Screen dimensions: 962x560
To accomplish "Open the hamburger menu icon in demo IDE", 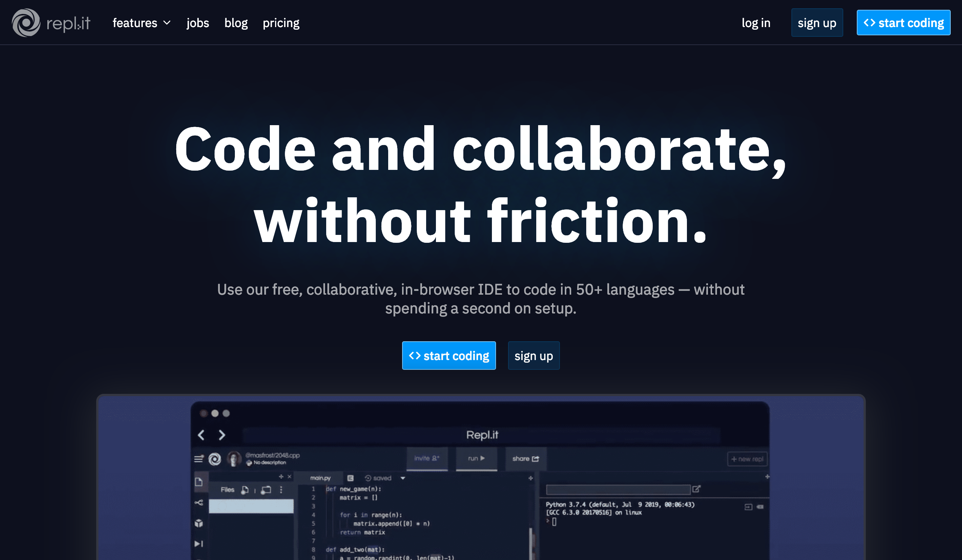I will tap(198, 459).
